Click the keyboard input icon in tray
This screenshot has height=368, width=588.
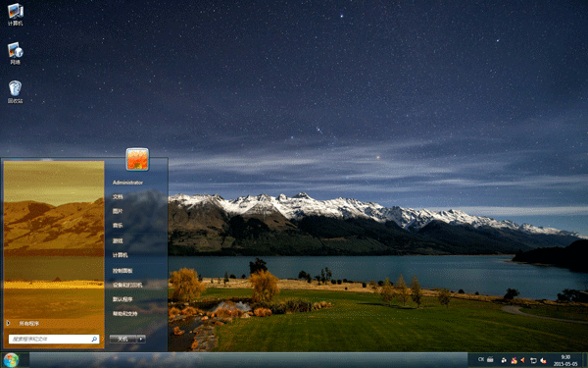pyautogui.click(x=490, y=359)
